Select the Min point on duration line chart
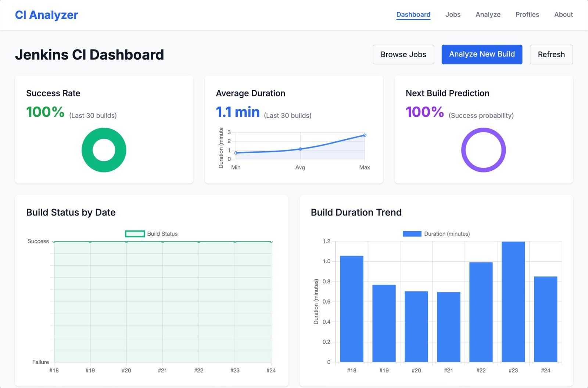 click(236, 153)
